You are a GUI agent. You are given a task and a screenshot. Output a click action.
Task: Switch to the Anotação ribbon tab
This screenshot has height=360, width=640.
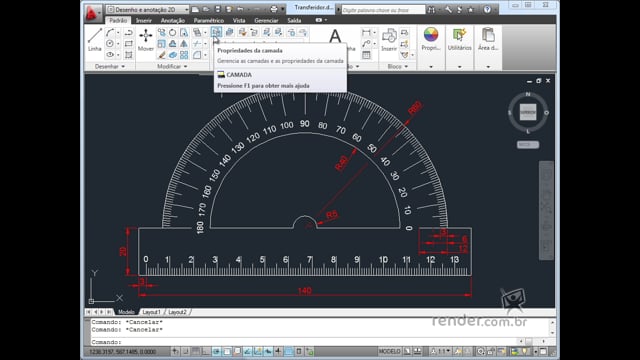[173, 20]
